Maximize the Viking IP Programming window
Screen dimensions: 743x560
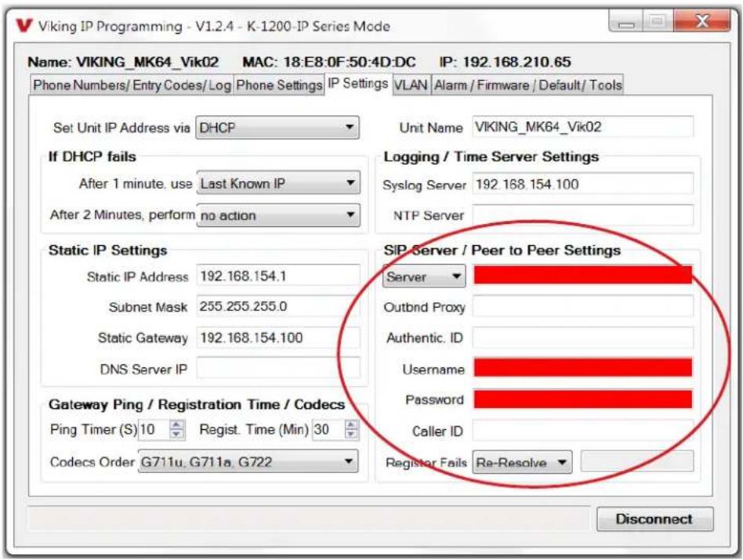658,22
